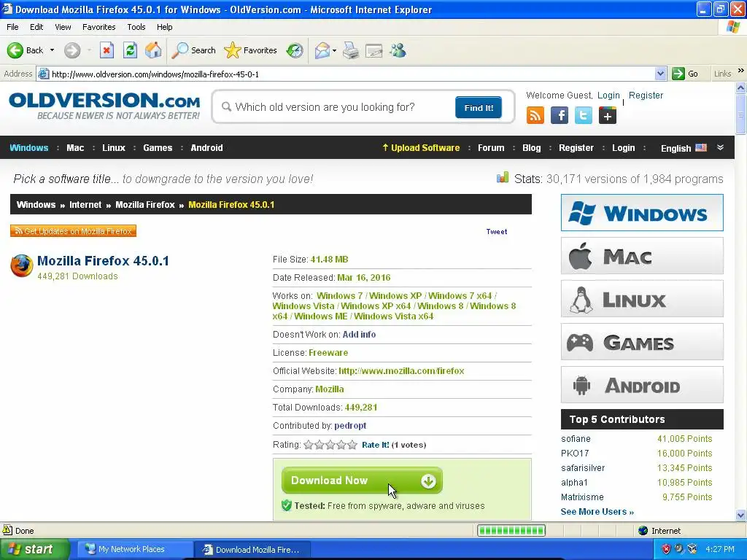
Task: Open the mozilla.com/firefox official website link
Action: (401, 371)
